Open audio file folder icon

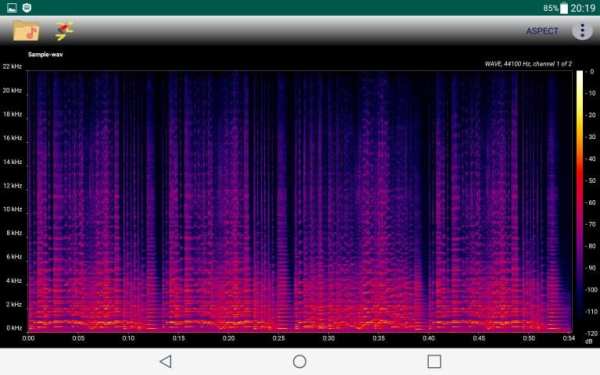[x=26, y=31]
